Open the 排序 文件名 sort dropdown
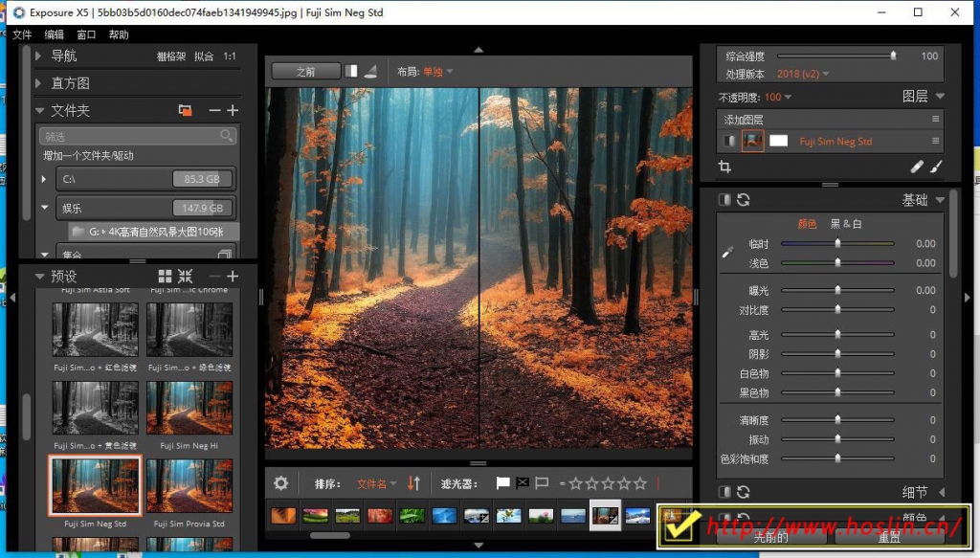980x558 pixels. click(377, 483)
